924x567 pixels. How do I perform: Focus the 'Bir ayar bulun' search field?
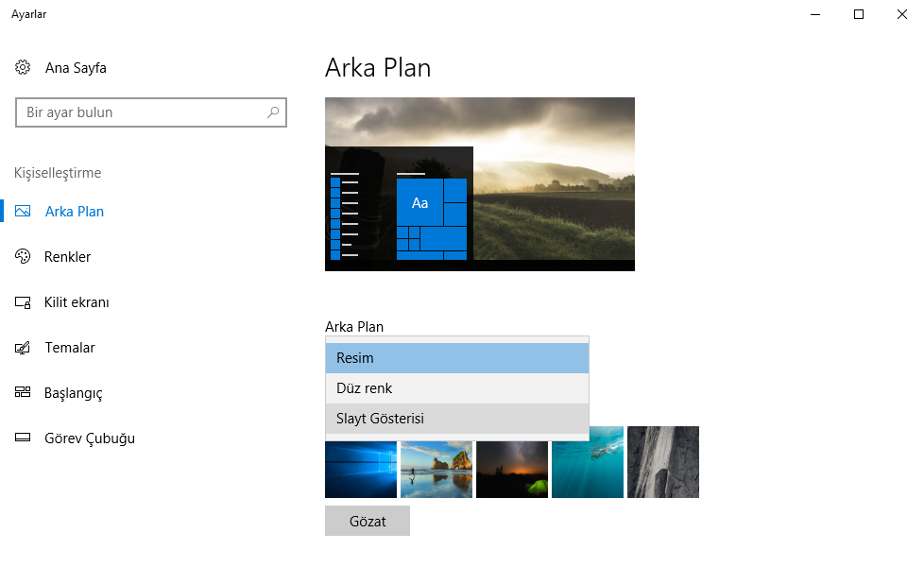pos(142,112)
